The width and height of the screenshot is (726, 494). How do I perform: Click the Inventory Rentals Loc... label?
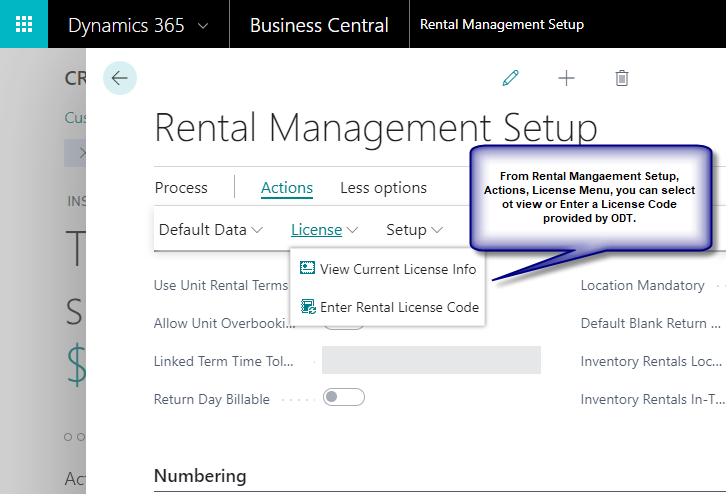(651, 361)
